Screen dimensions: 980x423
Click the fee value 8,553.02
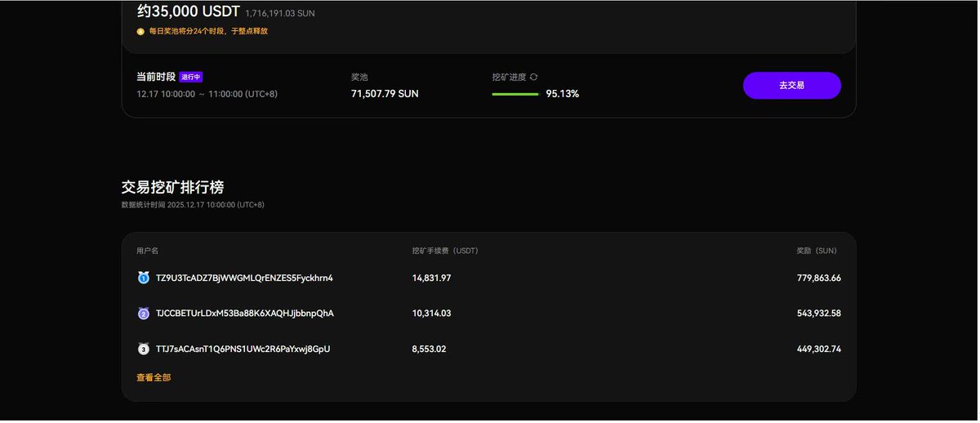coord(429,349)
